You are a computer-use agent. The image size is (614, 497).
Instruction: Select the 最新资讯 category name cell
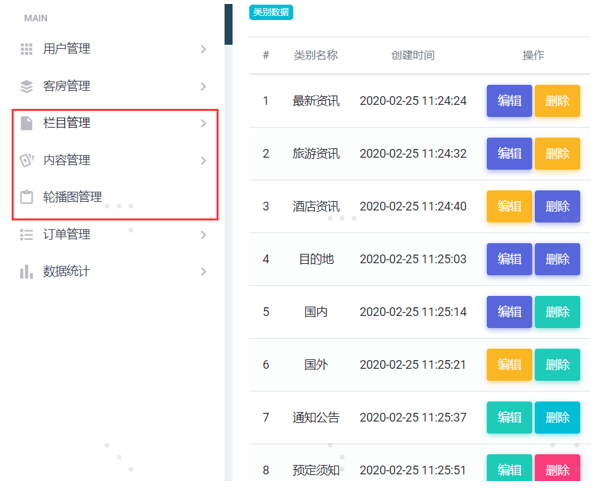[x=316, y=101]
